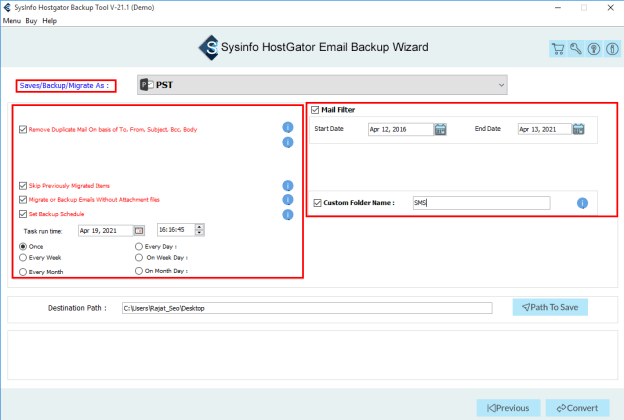
Task: Open the help question mark icon
Action: tap(594, 49)
